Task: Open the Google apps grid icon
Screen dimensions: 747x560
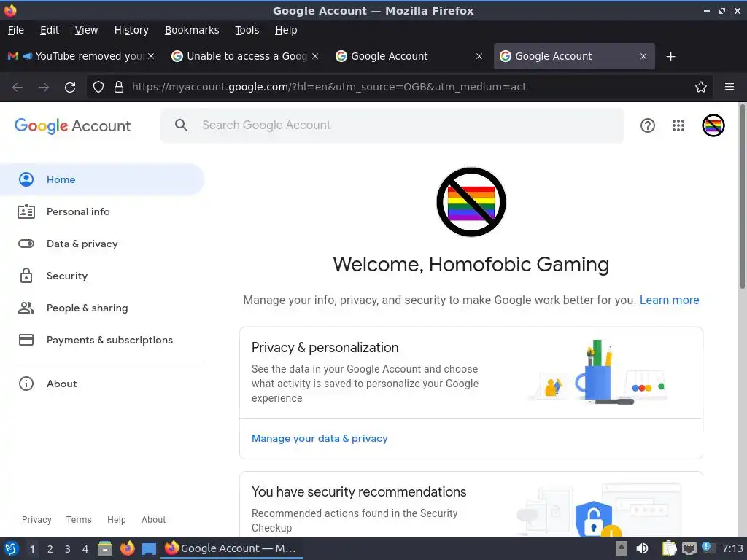Action: click(x=678, y=125)
